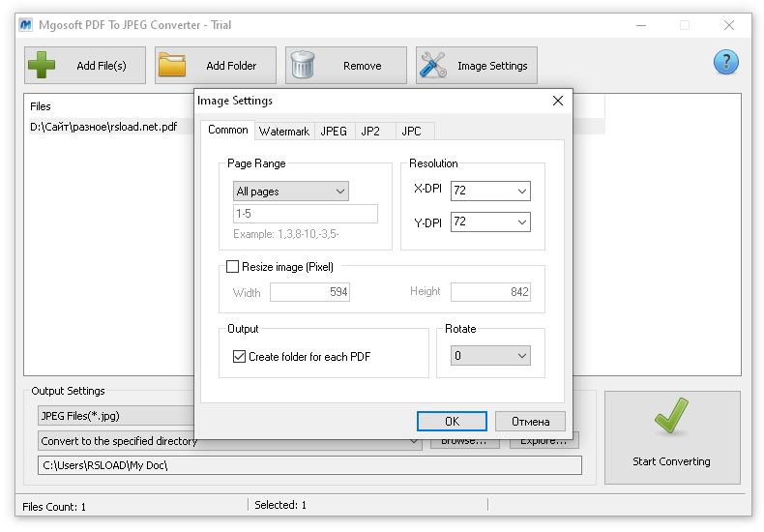Click the Height field showing 842

490,292
